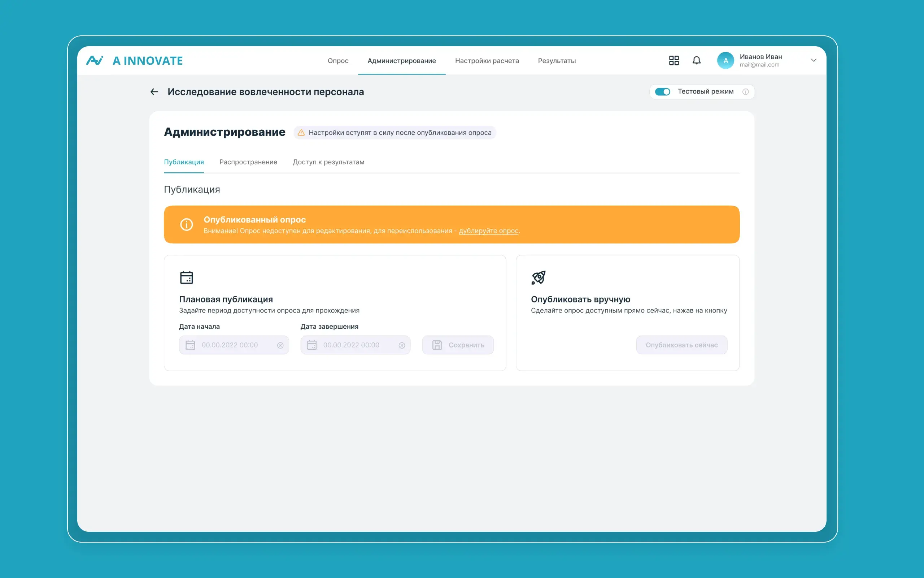Click the Тестовый режим label
The width and height of the screenshot is (924, 578).
point(706,91)
